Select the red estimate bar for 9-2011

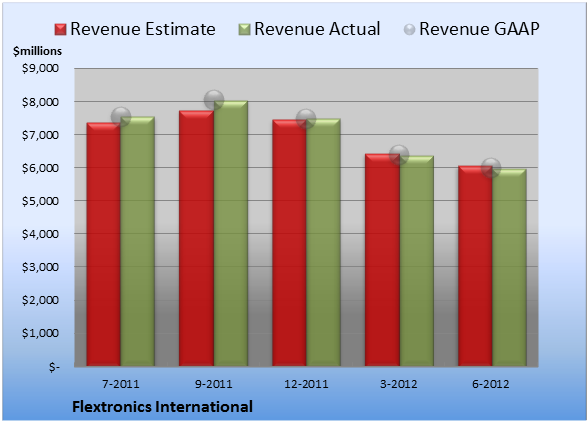pos(196,238)
